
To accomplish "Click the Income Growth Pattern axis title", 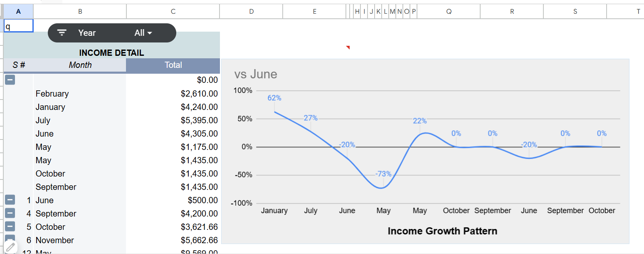I will point(442,231).
